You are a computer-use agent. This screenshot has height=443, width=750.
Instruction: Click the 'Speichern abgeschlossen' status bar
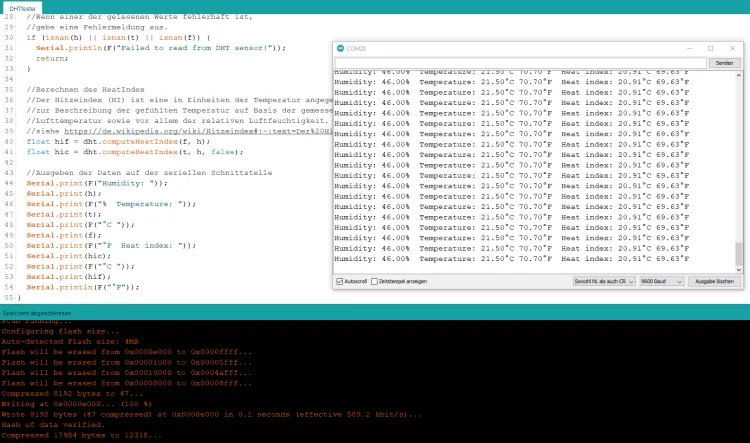pos(35,313)
